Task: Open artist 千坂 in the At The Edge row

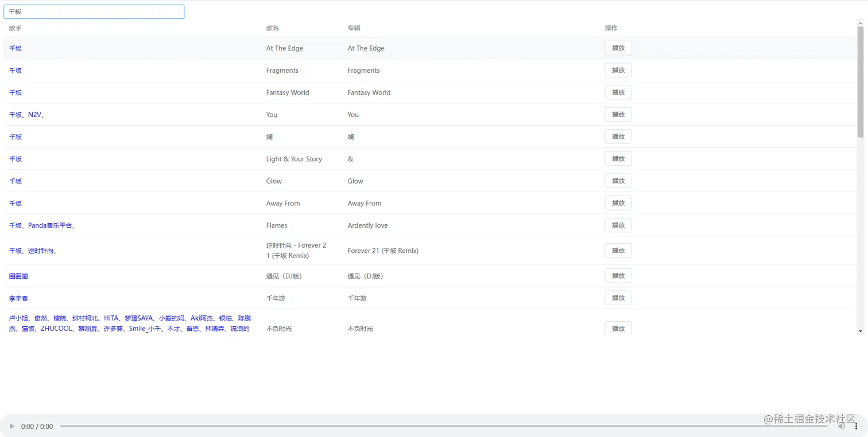Action: click(15, 48)
